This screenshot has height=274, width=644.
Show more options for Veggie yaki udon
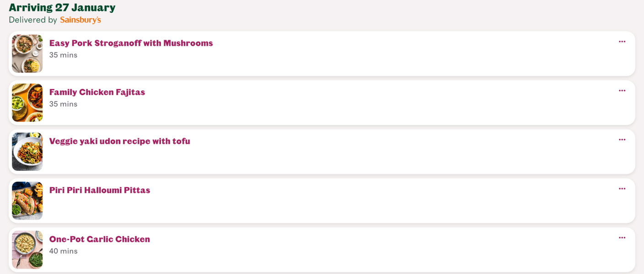coord(622,140)
